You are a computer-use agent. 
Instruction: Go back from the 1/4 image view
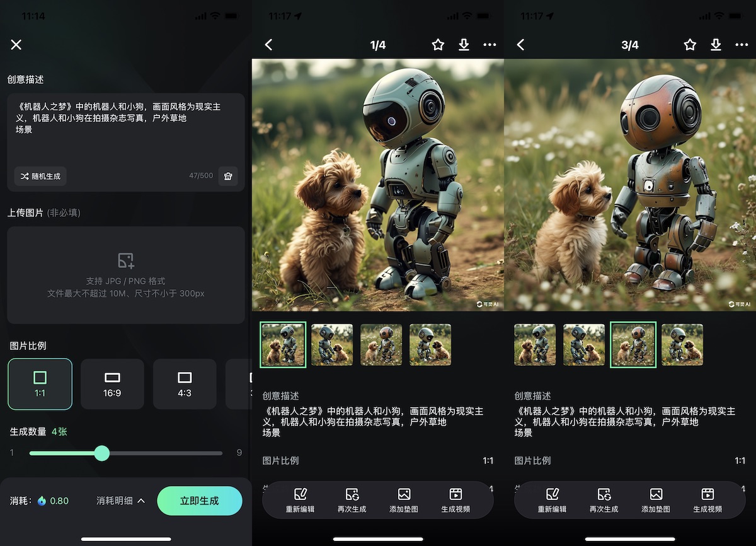269,45
